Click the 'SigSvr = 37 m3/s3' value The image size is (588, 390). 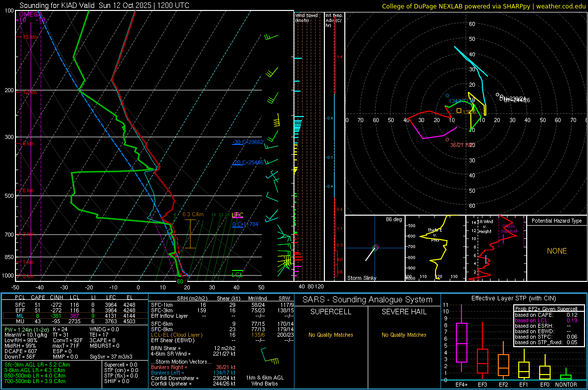111,357
